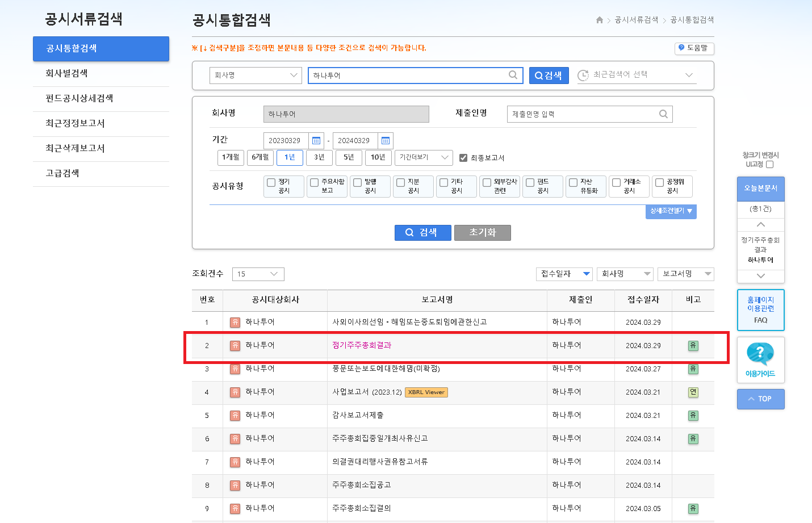
Task: Click the 유 market icon beside 주주총회집중일개최사유신고
Action: (x=235, y=438)
